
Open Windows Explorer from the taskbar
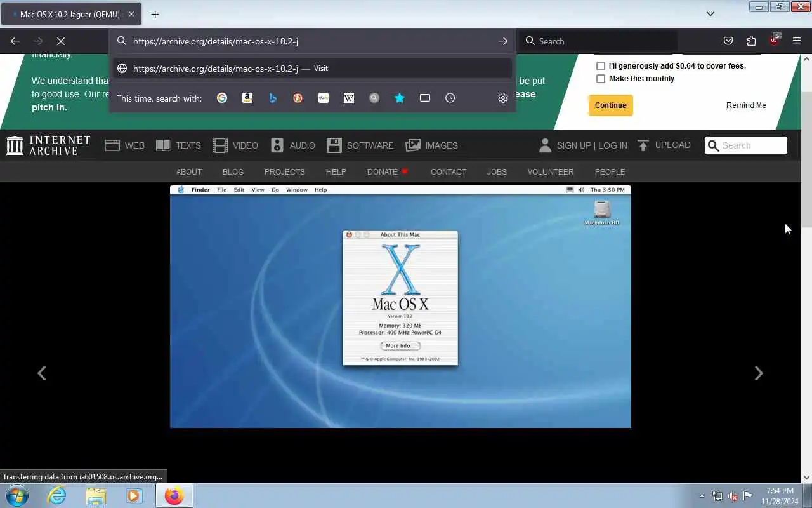click(x=96, y=496)
